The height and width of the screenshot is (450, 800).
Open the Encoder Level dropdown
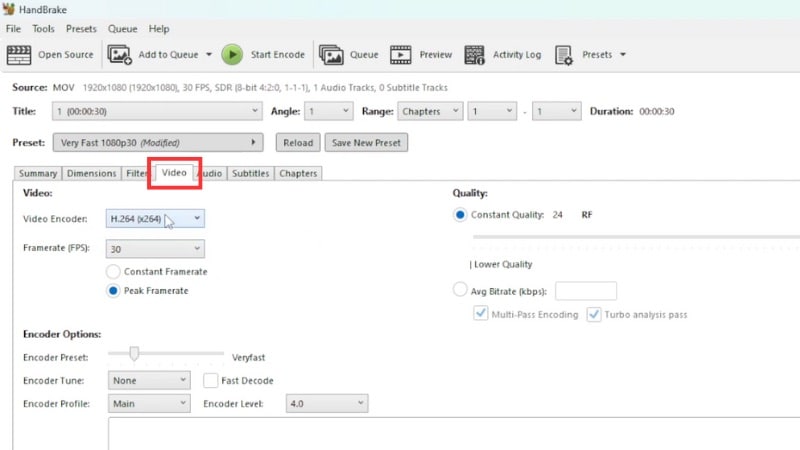tap(327, 404)
